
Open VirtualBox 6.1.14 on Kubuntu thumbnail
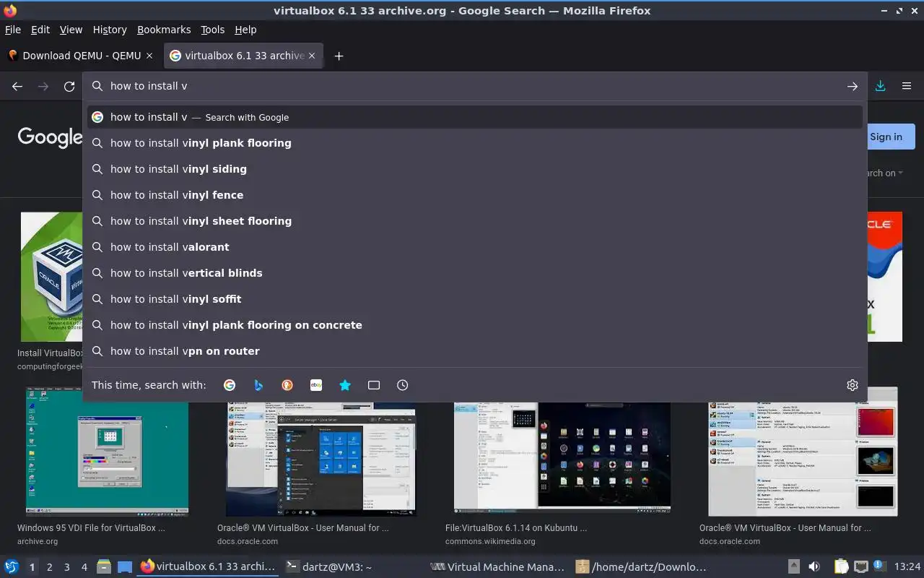562,457
